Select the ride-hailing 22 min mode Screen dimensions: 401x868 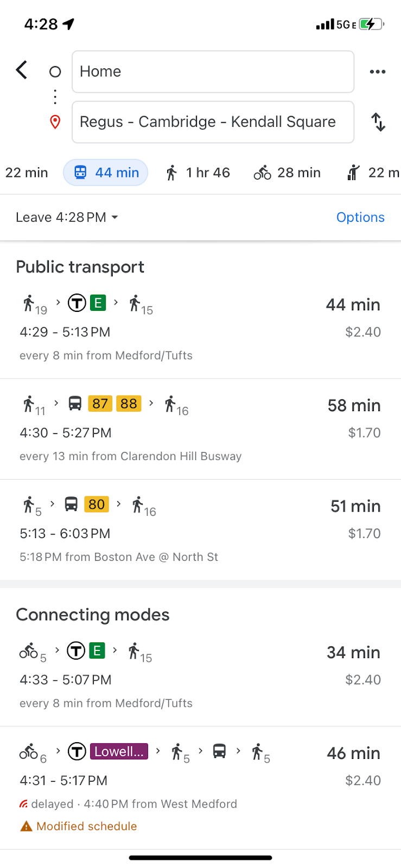373,173
